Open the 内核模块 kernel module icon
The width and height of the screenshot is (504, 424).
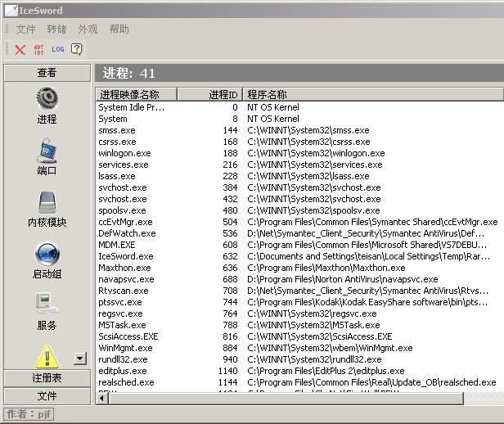(x=47, y=202)
